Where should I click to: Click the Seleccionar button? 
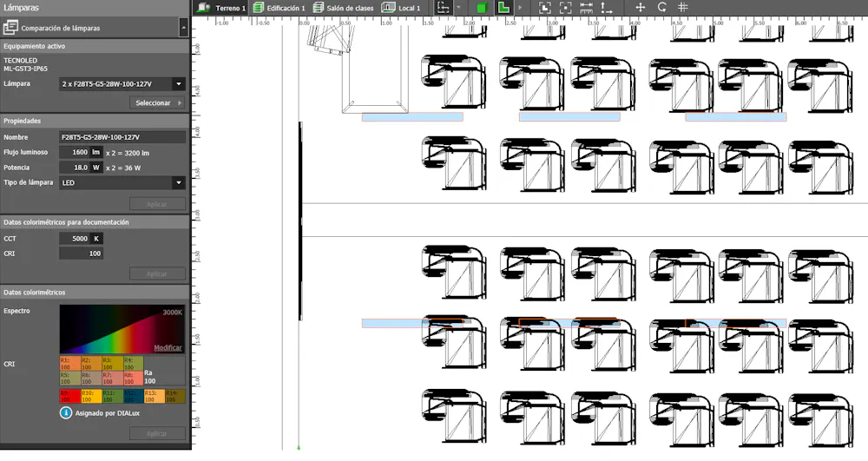(x=157, y=103)
